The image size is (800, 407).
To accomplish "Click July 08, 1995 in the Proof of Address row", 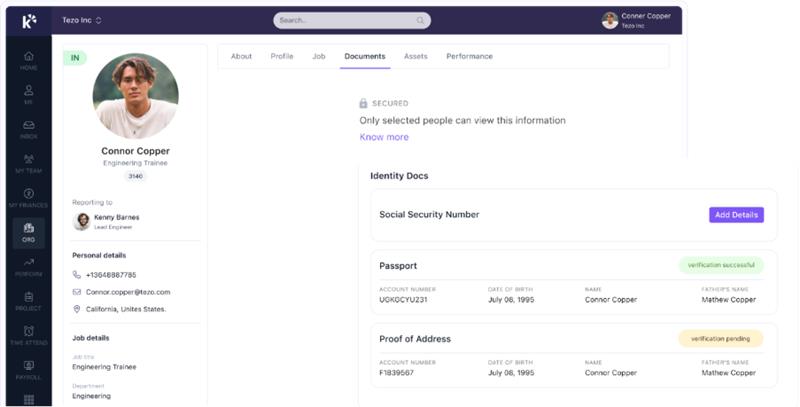I will (x=511, y=373).
